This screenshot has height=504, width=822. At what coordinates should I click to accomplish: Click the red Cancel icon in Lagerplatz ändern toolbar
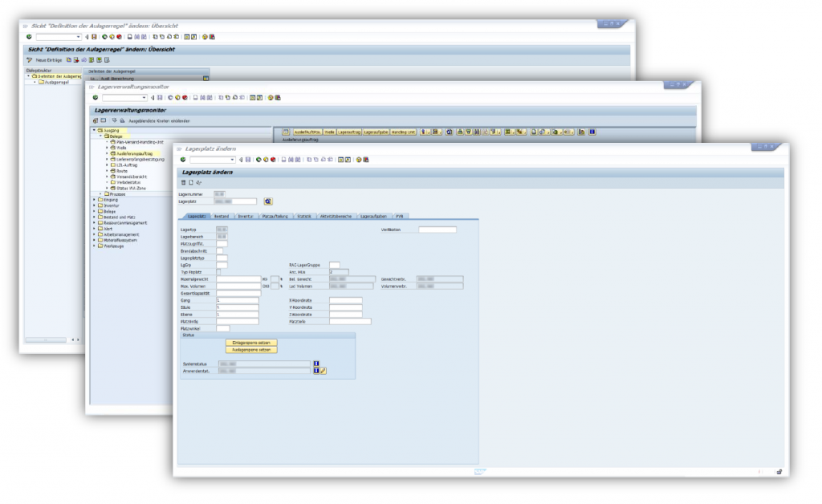(273, 160)
